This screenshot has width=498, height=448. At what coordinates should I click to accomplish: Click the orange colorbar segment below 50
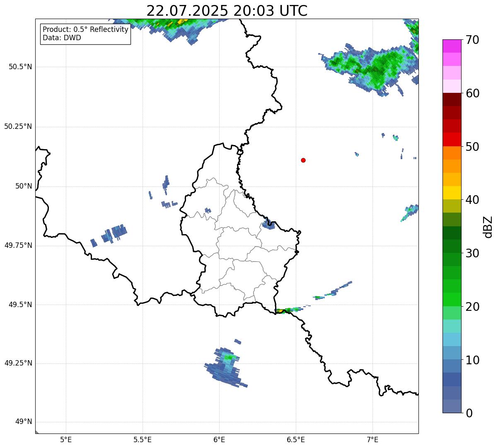coord(452,153)
